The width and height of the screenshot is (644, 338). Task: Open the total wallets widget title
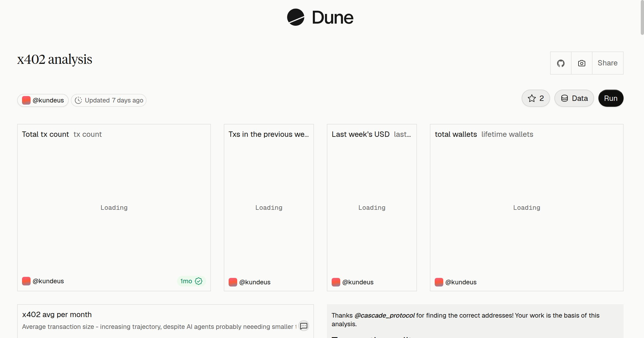coord(456,134)
